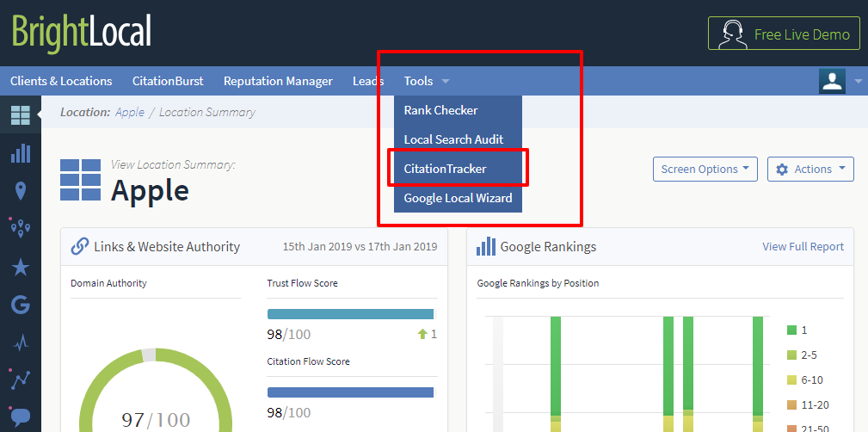Open the pulse activity sidebar icon
Image resolution: width=868 pixels, height=432 pixels.
(21, 343)
